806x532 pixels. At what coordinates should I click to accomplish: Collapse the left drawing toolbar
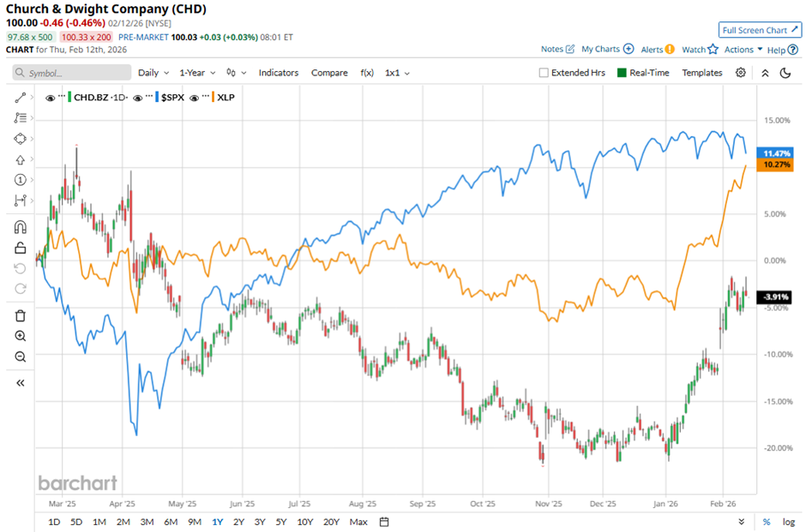click(x=21, y=383)
